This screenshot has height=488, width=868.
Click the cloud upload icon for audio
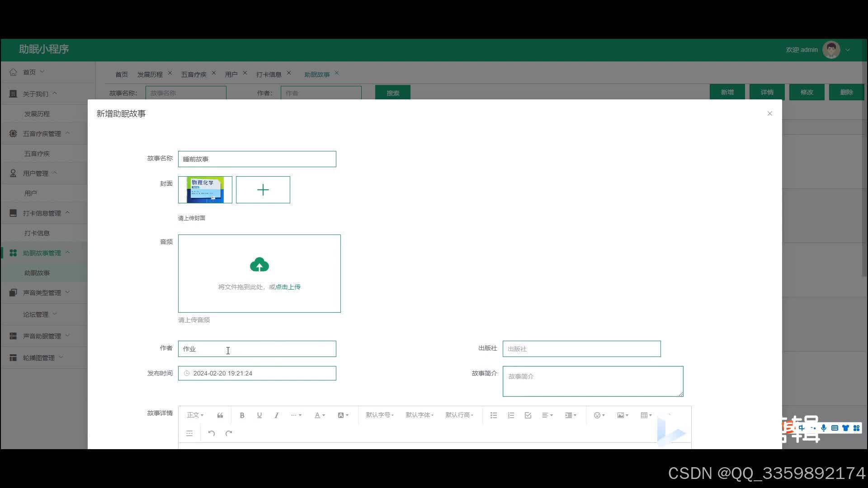pos(259,265)
